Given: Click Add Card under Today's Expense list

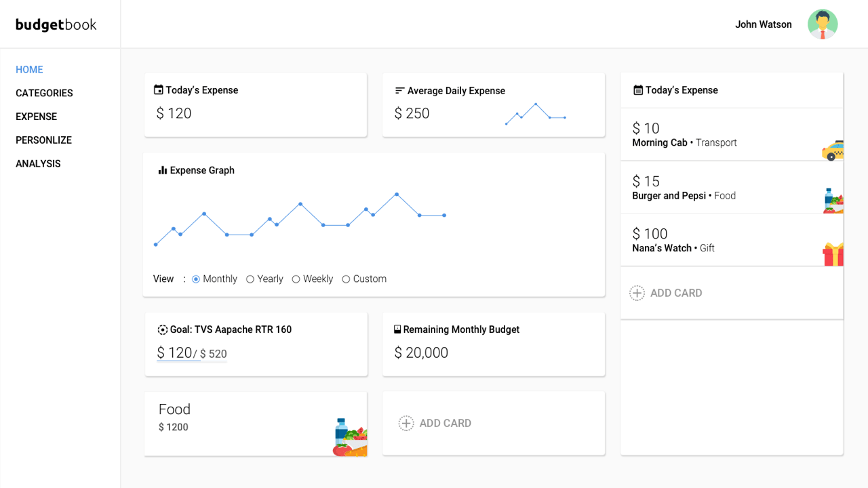Looking at the screenshot, I should (x=665, y=293).
